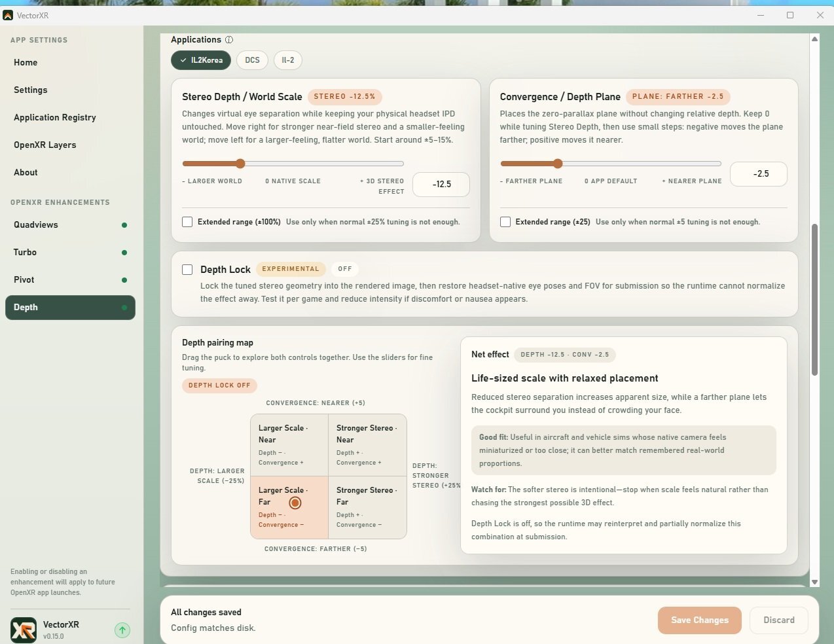Click Save Changes button
Image resolution: width=834 pixels, height=644 pixels.
click(x=700, y=620)
